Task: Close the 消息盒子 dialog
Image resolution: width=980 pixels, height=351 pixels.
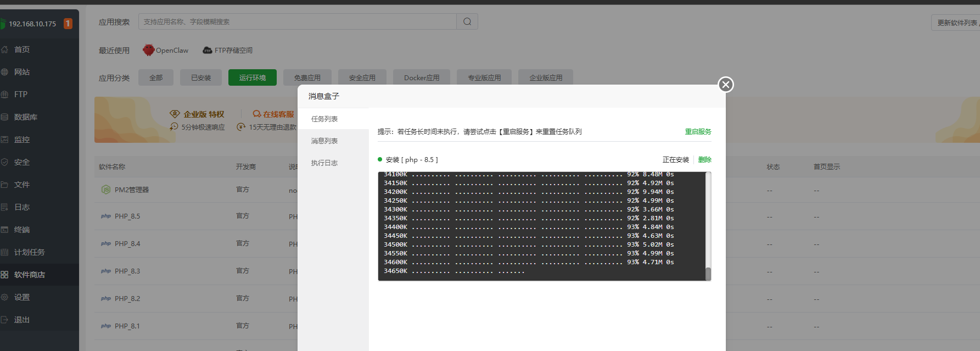Action: point(726,84)
